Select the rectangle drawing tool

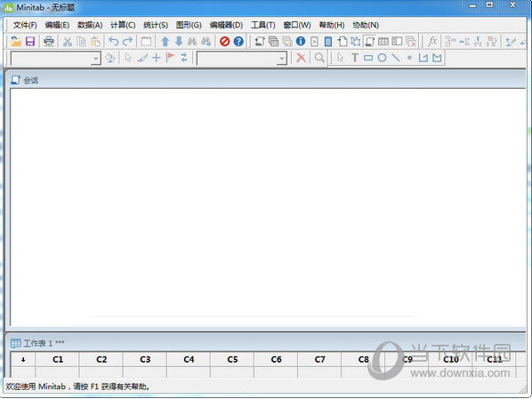pos(368,58)
